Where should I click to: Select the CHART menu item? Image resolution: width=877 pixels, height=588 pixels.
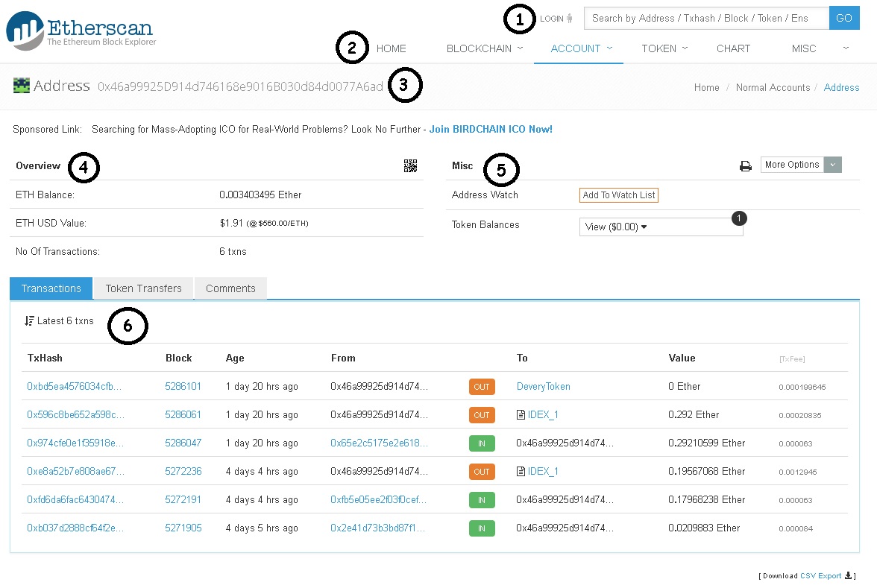(732, 48)
